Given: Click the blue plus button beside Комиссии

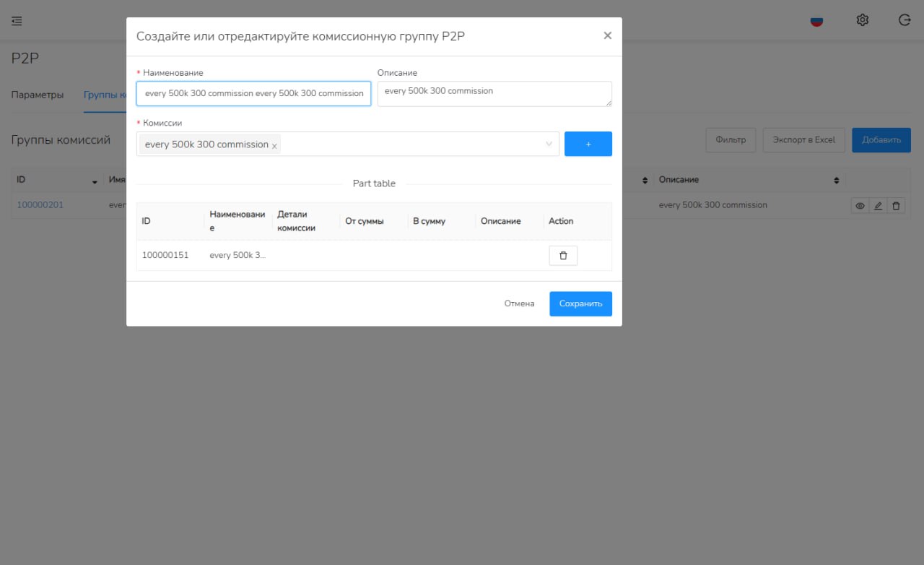Looking at the screenshot, I should point(588,144).
